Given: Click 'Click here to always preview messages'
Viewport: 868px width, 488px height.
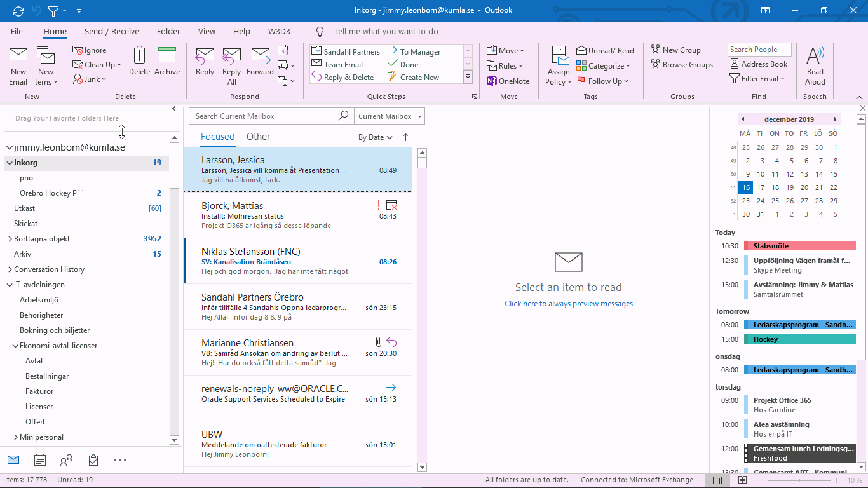Looking at the screenshot, I should tap(569, 304).
